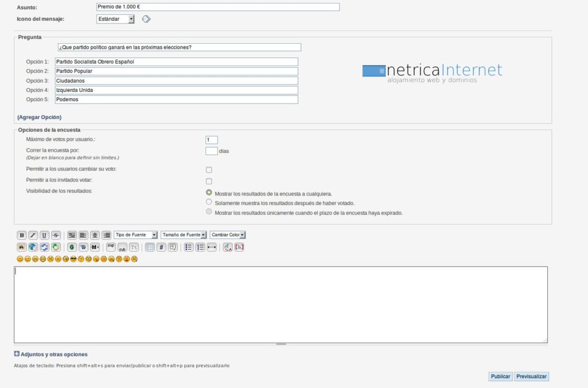
Task: Click the underline formatting button
Action: pyautogui.click(x=44, y=235)
